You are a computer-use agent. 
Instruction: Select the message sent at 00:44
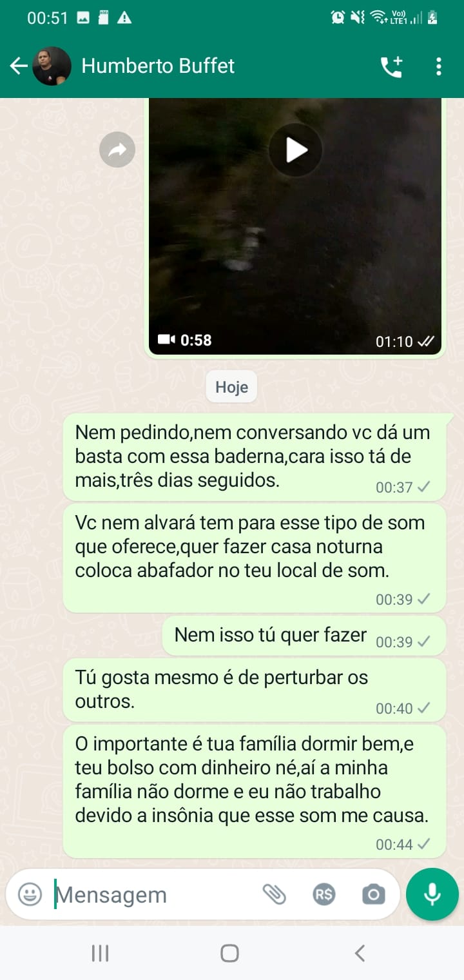[x=255, y=792]
